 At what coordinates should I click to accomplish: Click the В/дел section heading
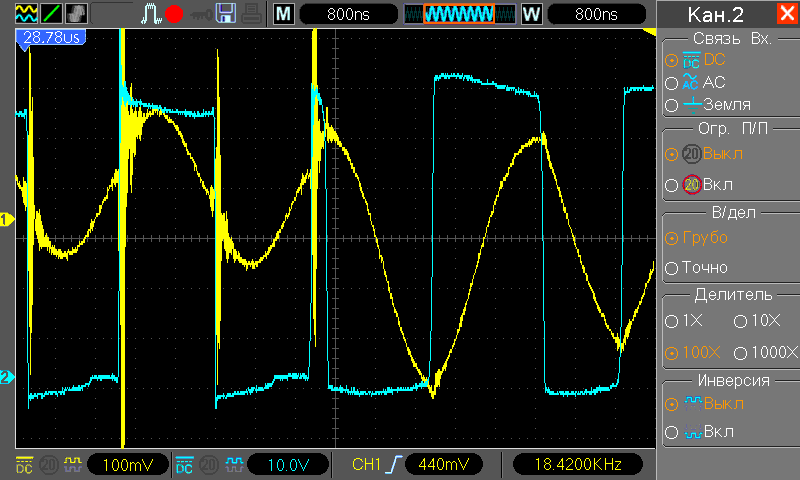(x=733, y=213)
